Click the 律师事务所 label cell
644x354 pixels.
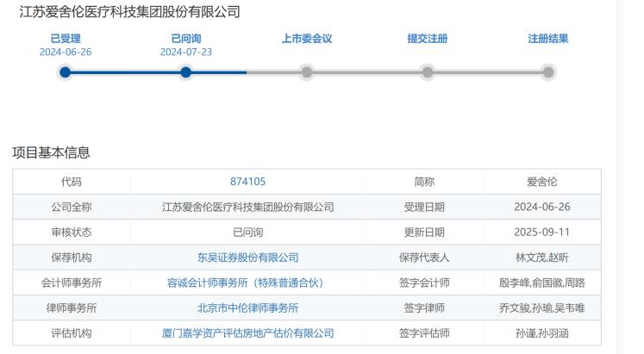(72, 307)
